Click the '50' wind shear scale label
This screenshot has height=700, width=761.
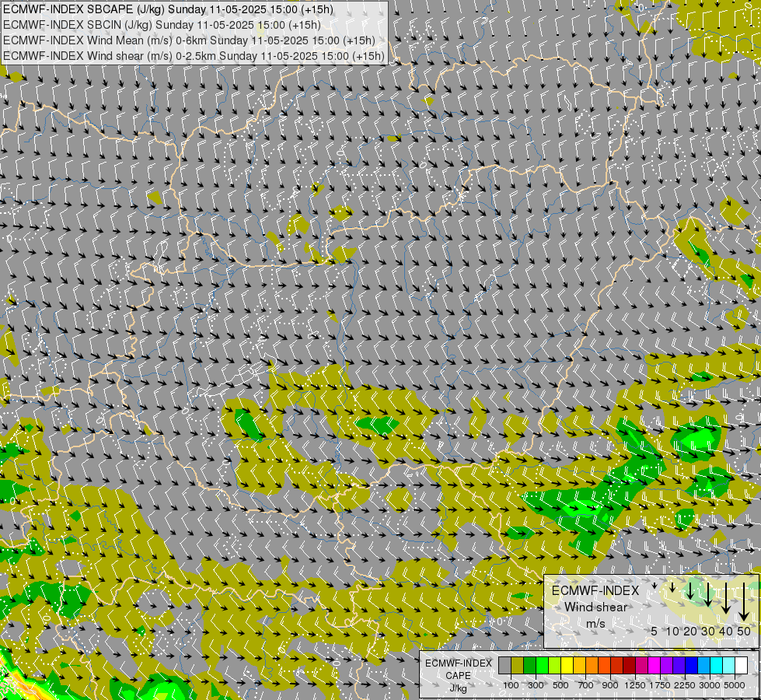[x=744, y=632]
